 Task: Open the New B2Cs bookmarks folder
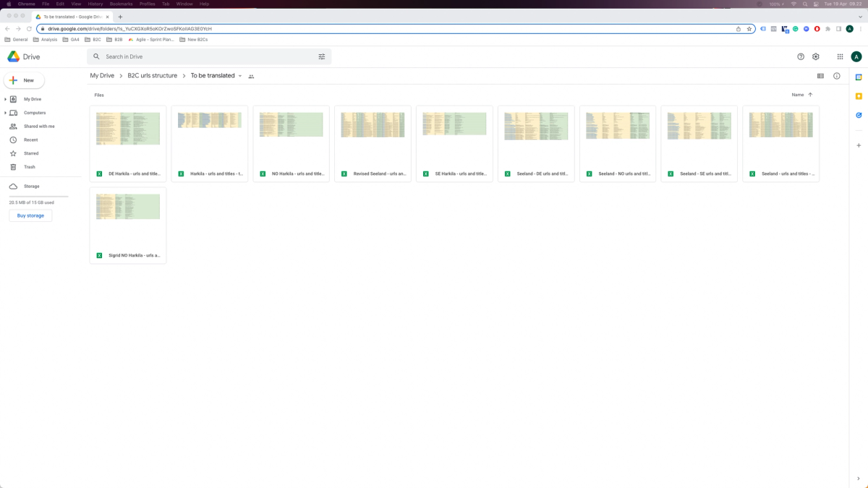tap(194, 40)
